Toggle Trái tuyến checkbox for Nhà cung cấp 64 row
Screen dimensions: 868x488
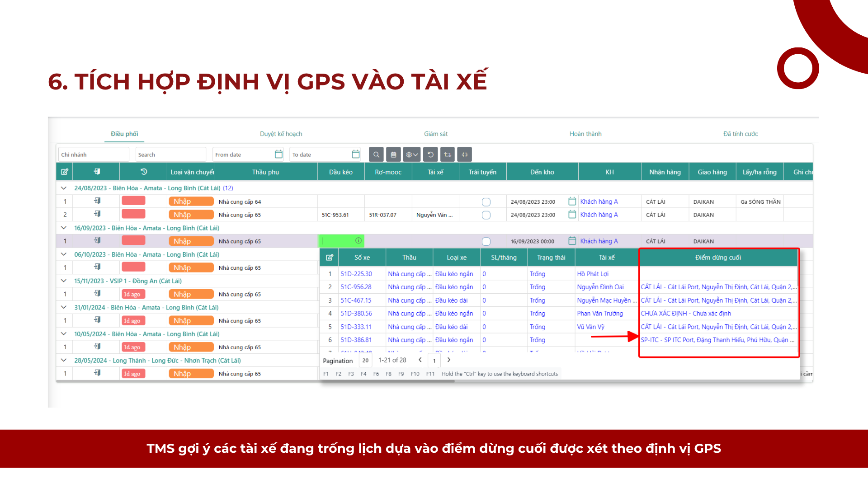(x=486, y=202)
